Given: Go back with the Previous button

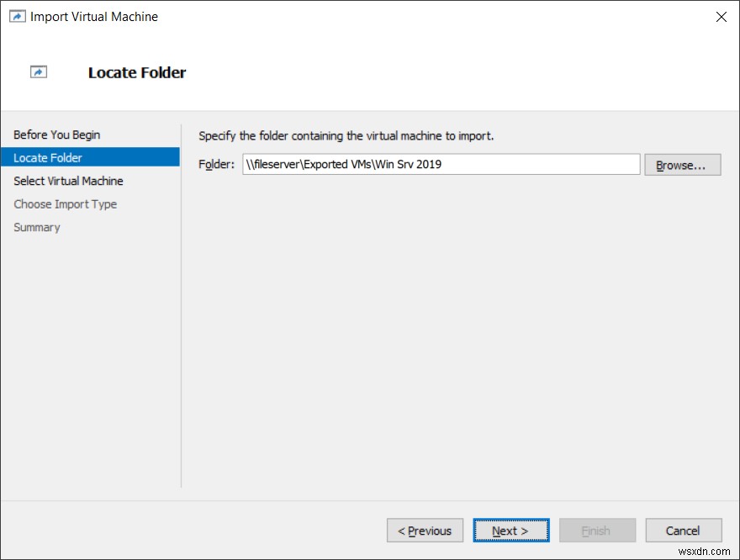Looking at the screenshot, I should (x=425, y=531).
